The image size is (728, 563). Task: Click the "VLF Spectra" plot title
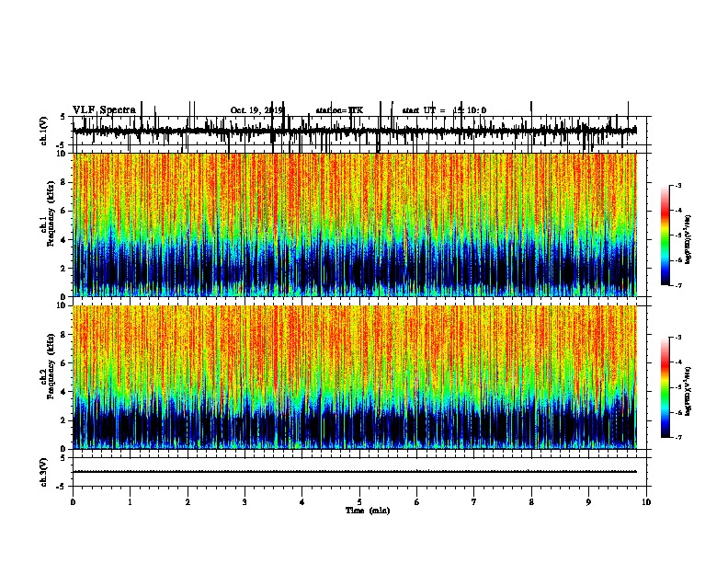pyautogui.click(x=104, y=110)
